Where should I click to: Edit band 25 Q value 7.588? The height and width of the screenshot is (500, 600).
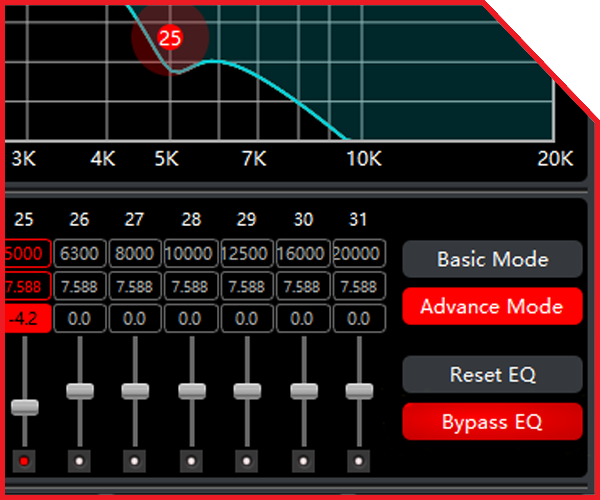point(28,286)
